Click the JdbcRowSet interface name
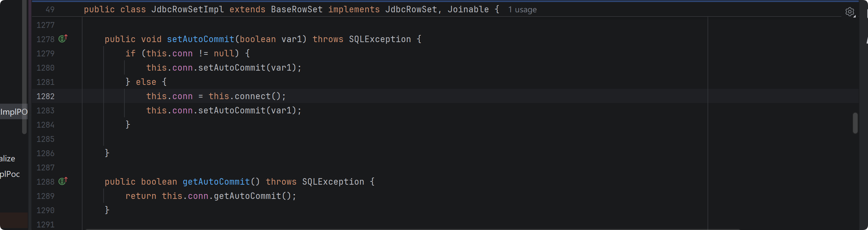This screenshot has width=868, height=230. pos(411,9)
